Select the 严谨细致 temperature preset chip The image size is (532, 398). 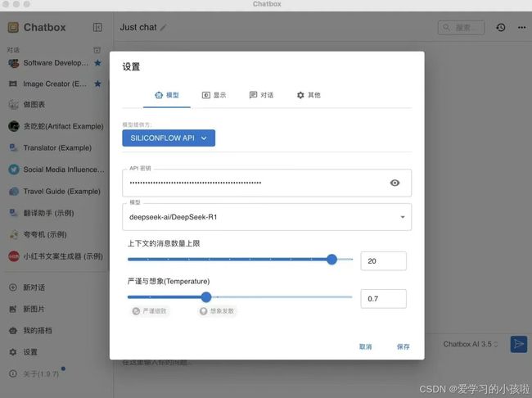[150, 311]
